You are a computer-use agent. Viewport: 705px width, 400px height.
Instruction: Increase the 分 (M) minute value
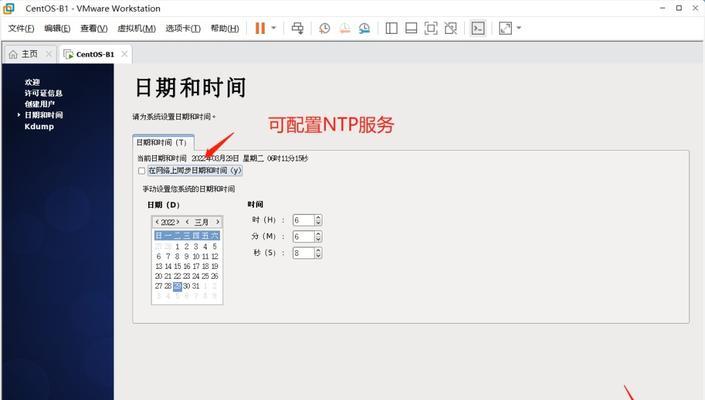tap(318, 234)
